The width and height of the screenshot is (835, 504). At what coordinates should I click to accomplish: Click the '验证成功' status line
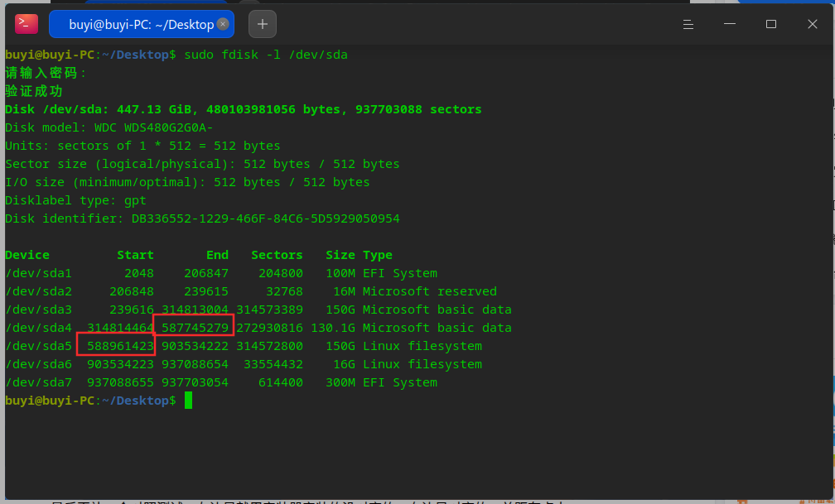pos(34,91)
